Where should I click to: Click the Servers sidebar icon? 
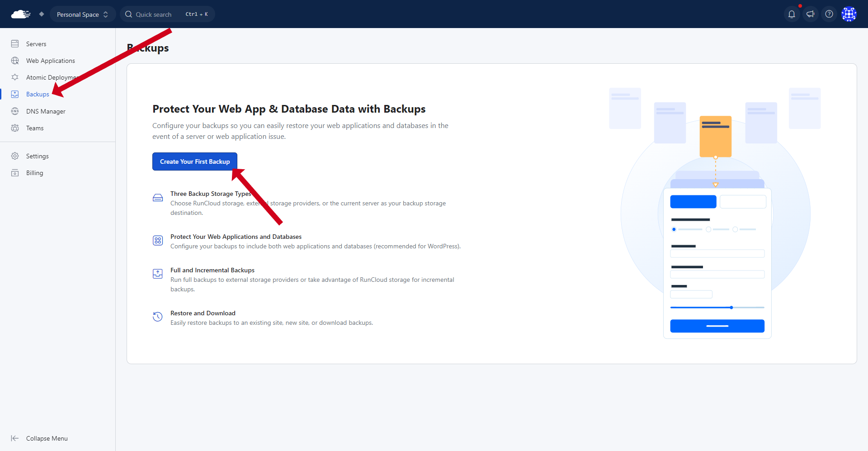15,44
